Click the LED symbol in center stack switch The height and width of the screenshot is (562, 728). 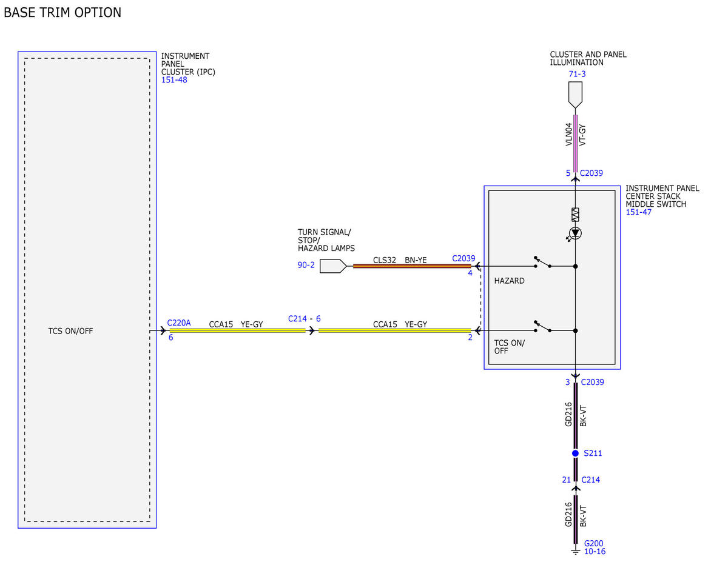[x=575, y=233]
